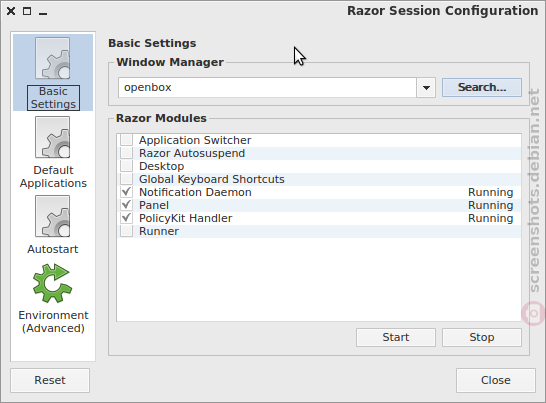Viewport: 546px width, 403px height.
Task: Select the Application Switcher row text
Action: [x=195, y=140]
